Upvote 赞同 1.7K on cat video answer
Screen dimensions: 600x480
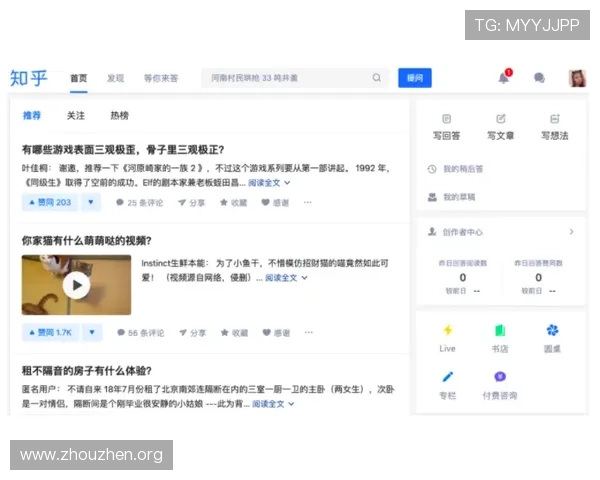[51, 332]
